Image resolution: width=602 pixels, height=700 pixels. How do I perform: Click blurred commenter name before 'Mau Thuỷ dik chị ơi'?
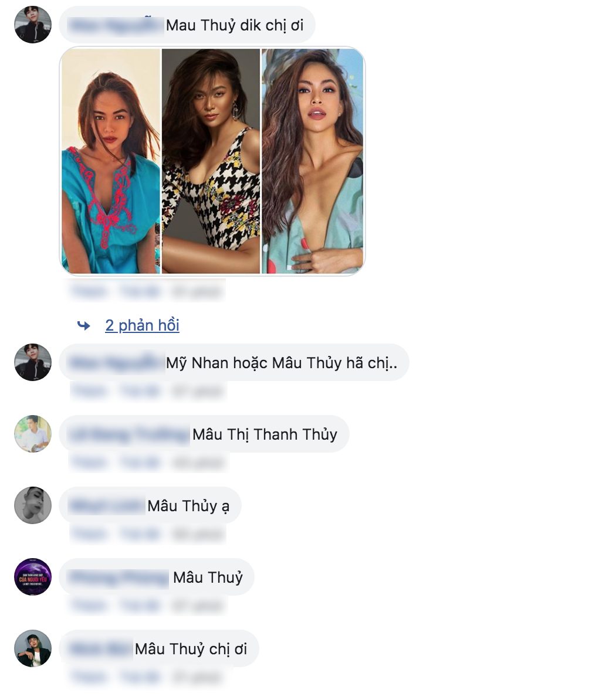tap(116, 25)
